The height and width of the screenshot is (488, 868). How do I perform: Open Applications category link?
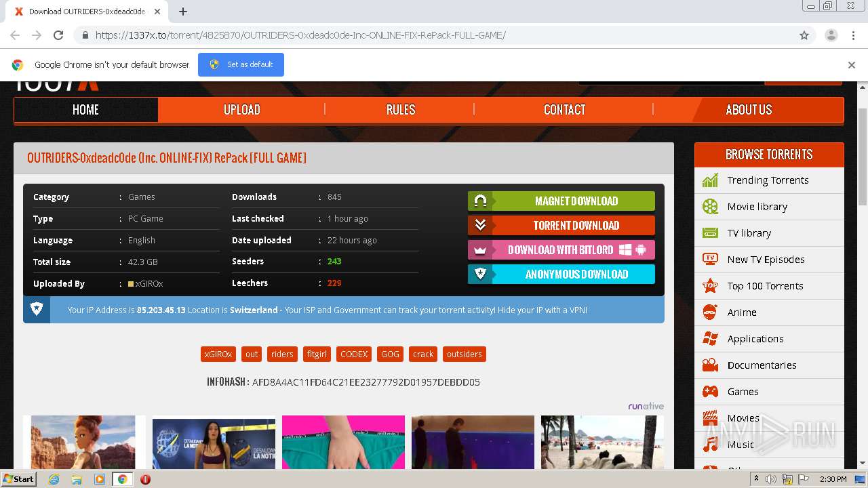point(755,339)
